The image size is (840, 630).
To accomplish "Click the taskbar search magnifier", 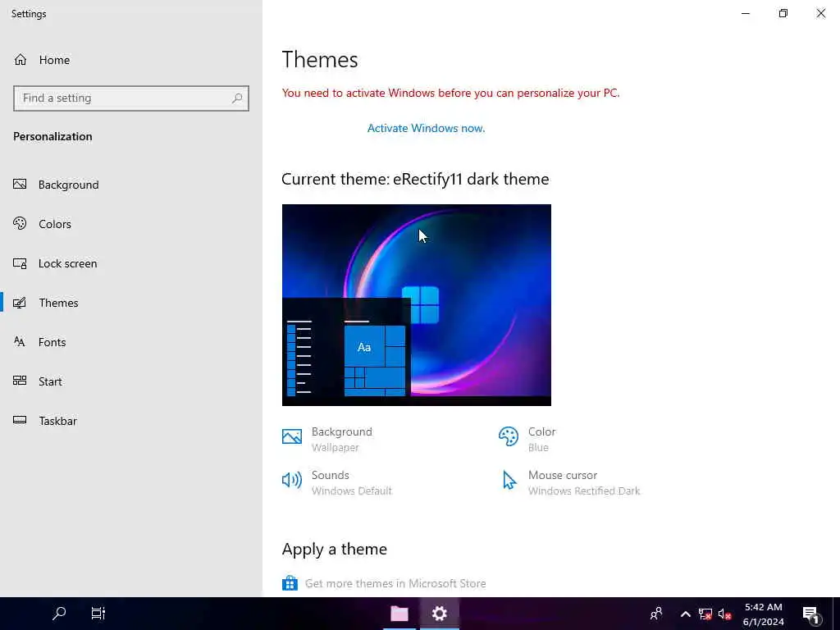I will (x=59, y=614).
